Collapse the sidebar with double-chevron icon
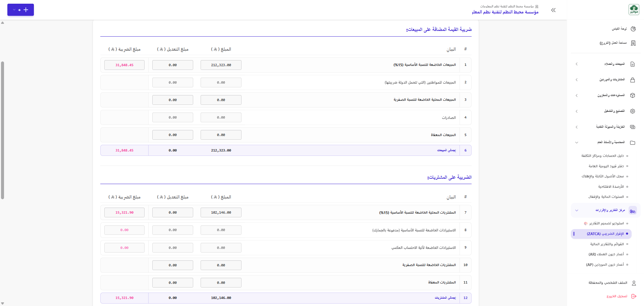Screen dimensions: 644x306 (553, 10)
